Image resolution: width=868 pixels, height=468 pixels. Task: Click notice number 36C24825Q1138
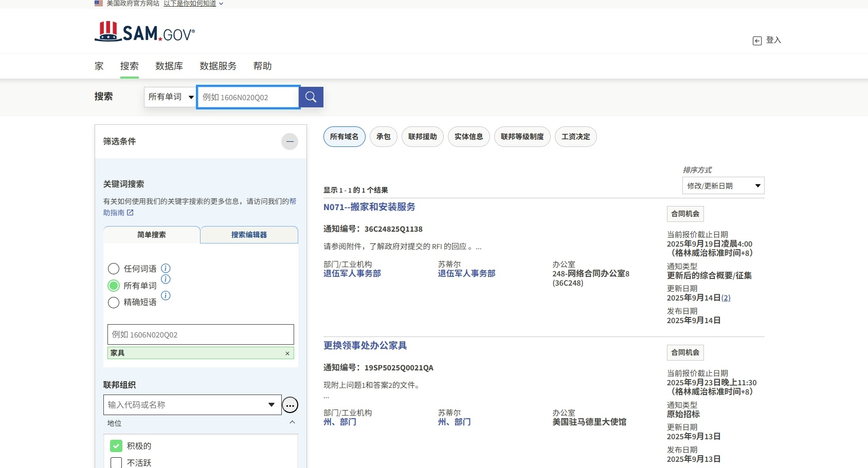pyautogui.click(x=393, y=229)
